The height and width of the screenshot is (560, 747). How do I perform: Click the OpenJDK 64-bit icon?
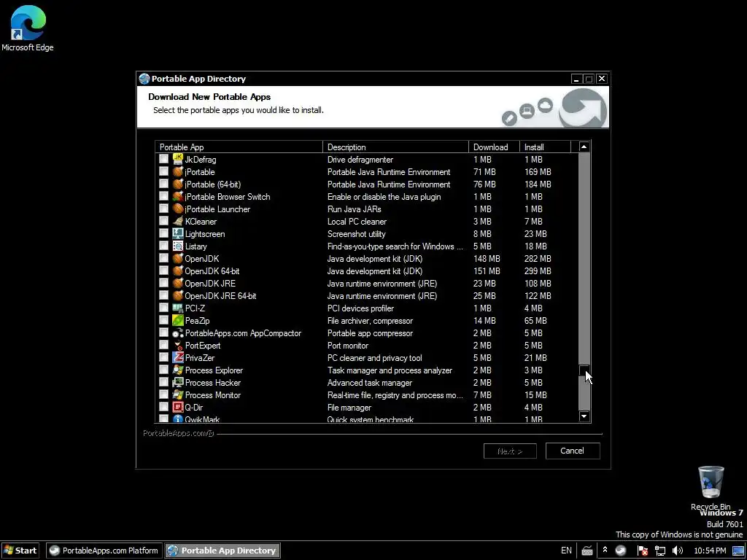coord(178,271)
